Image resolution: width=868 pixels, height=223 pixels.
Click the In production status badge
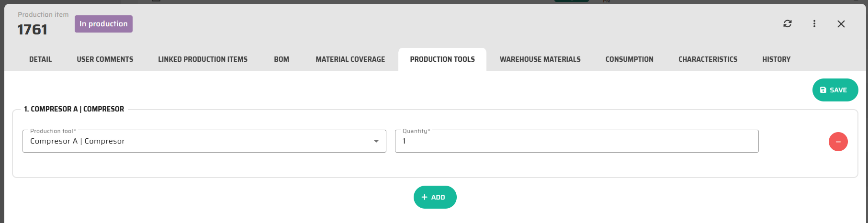103,24
